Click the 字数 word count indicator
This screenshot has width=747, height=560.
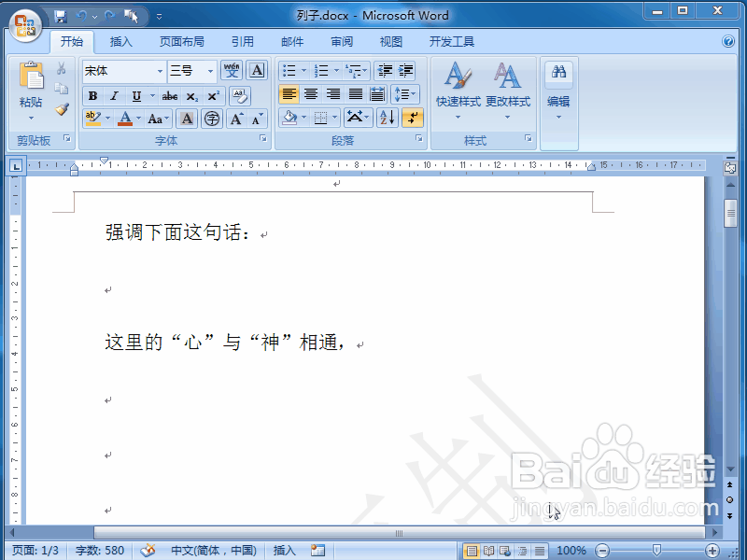tap(99, 550)
